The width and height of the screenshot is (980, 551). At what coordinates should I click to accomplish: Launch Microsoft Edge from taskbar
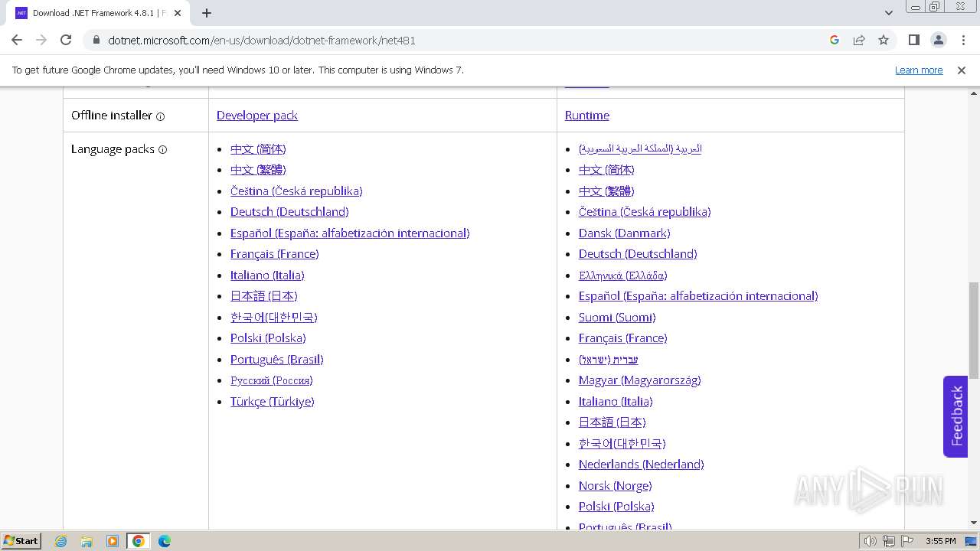pyautogui.click(x=165, y=541)
